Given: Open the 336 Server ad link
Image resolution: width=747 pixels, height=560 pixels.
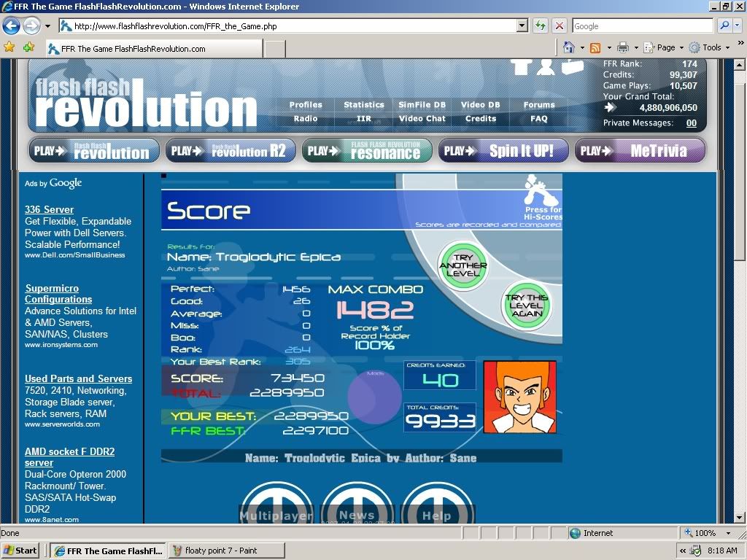Looking at the screenshot, I should (x=49, y=209).
